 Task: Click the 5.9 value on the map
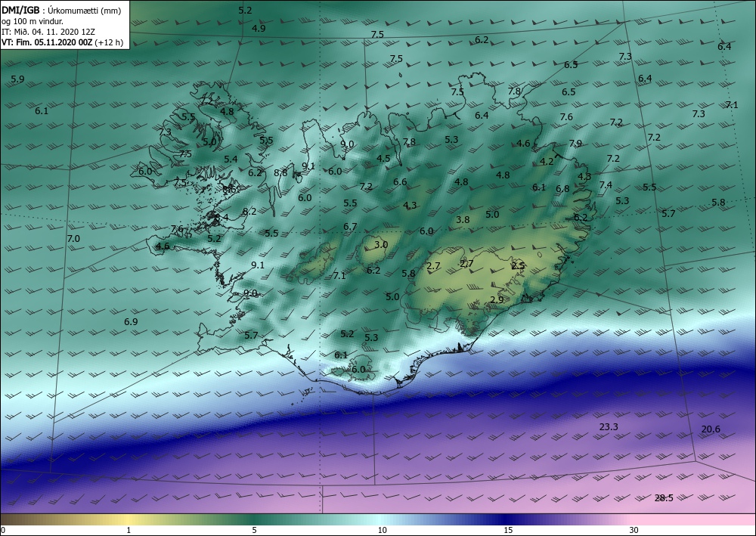17,79
